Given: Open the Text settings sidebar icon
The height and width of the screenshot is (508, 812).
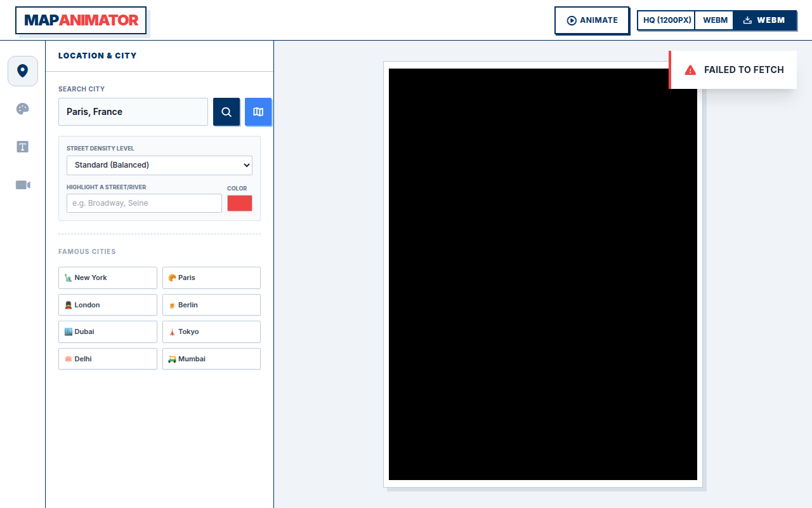Looking at the screenshot, I should [23, 147].
